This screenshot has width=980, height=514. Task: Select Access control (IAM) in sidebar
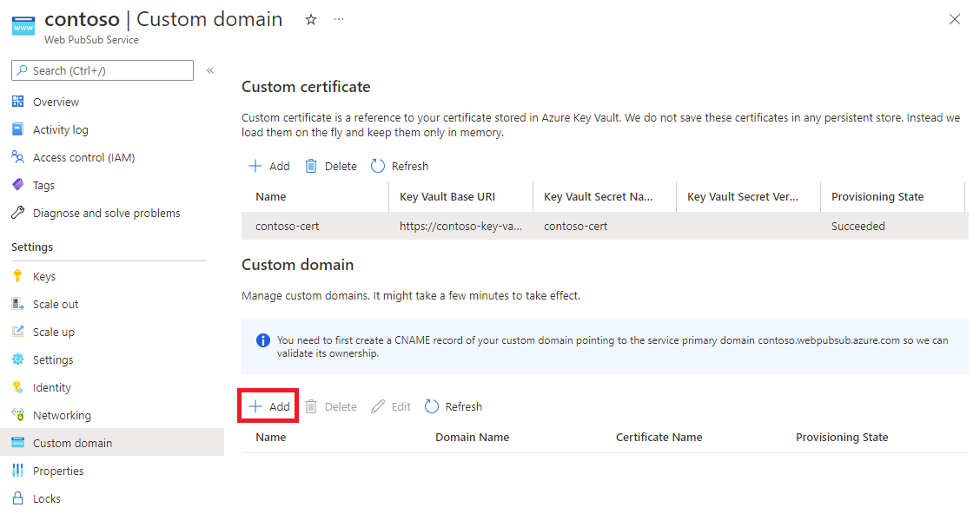pyautogui.click(x=83, y=157)
